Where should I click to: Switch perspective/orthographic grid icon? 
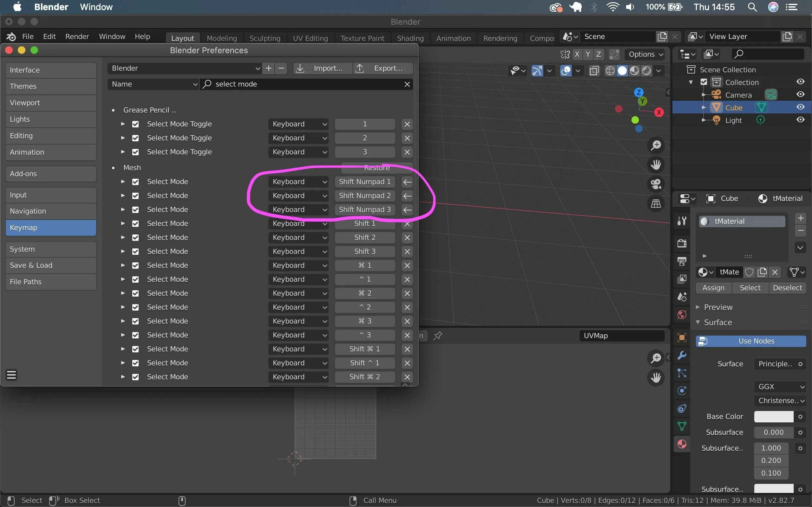(656, 203)
